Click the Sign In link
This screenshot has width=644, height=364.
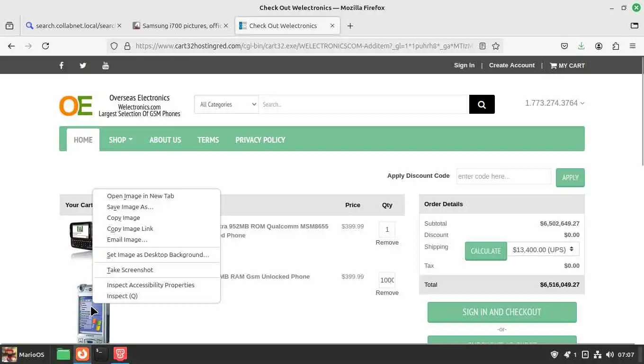pos(464,65)
